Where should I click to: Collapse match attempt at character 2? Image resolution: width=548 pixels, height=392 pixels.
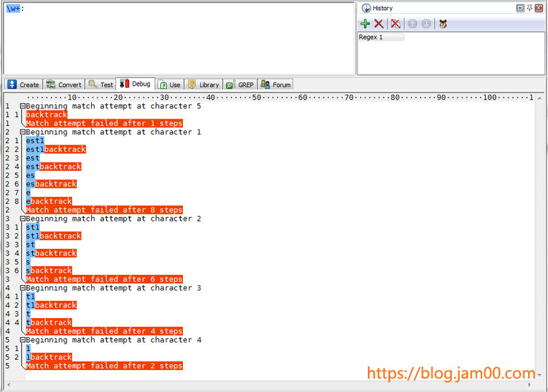coord(23,219)
